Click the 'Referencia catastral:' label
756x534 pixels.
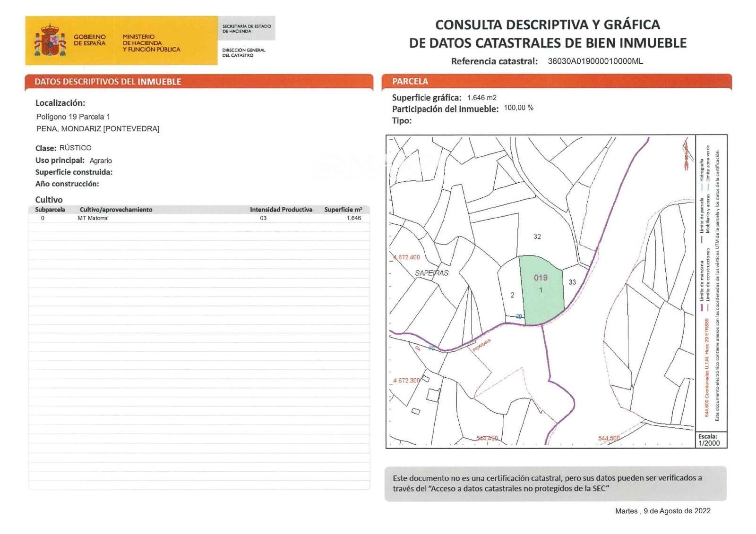point(494,61)
